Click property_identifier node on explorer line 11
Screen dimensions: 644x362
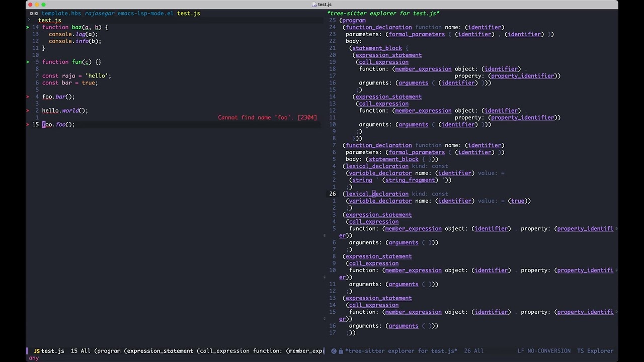tap(522, 118)
